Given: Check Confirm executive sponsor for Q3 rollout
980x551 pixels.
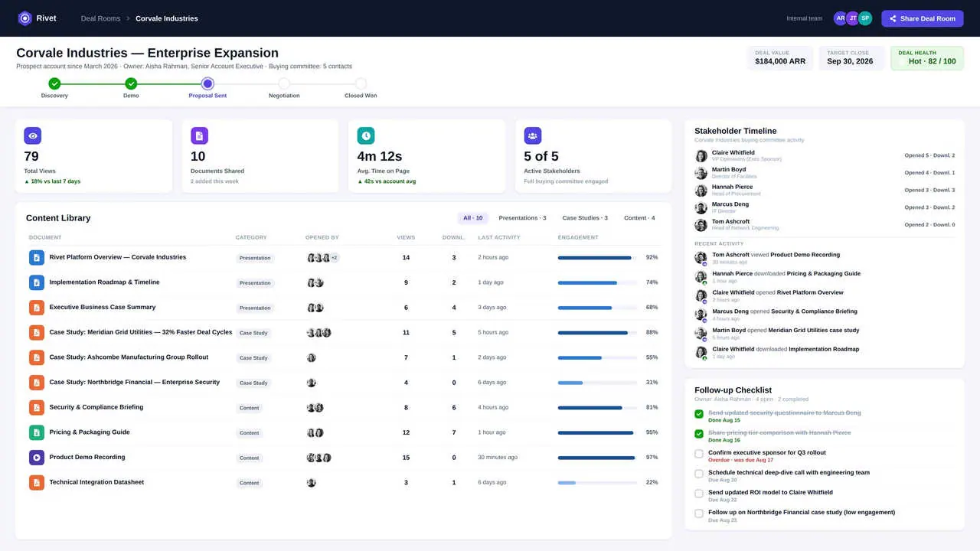Looking at the screenshot, I should coord(699,454).
